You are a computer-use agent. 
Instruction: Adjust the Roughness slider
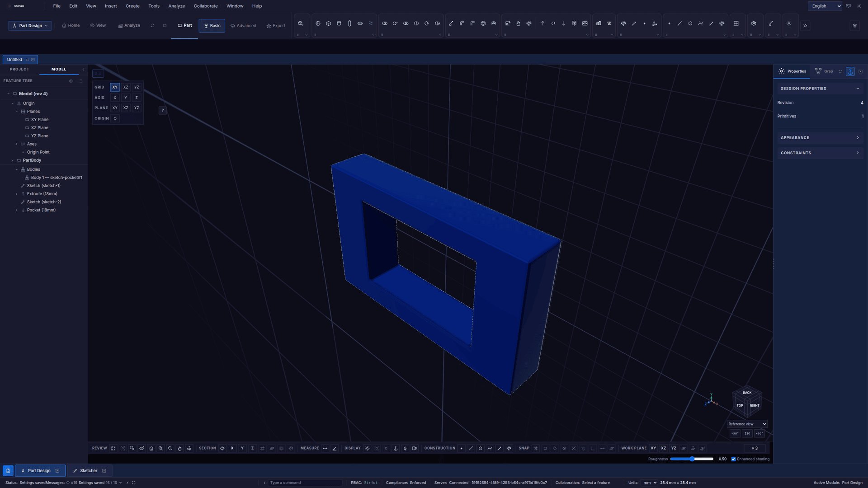[692, 459]
